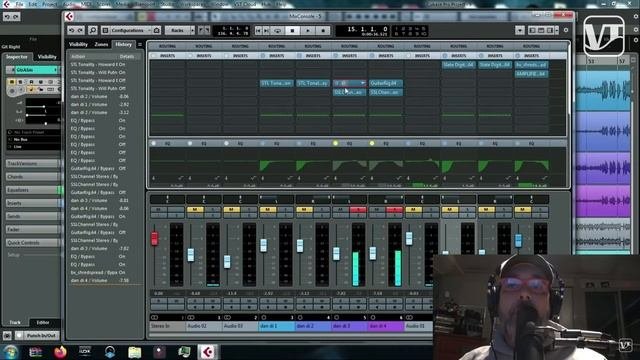The height and width of the screenshot is (360, 640).
Task: Toggle solo on dan di 3 channel
Action: (358, 209)
